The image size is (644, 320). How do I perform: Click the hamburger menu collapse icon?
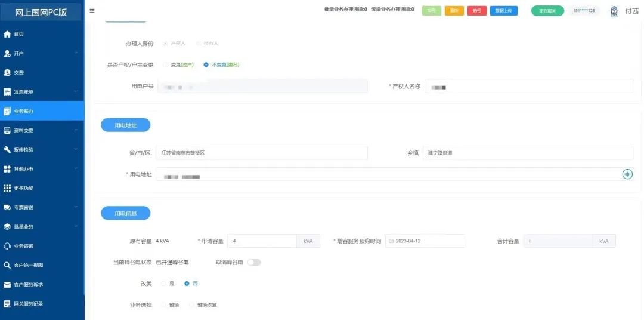tap(92, 11)
